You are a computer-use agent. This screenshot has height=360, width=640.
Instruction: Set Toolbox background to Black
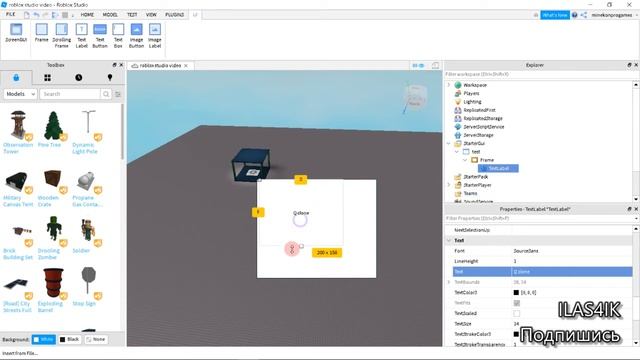tap(69, 339)
